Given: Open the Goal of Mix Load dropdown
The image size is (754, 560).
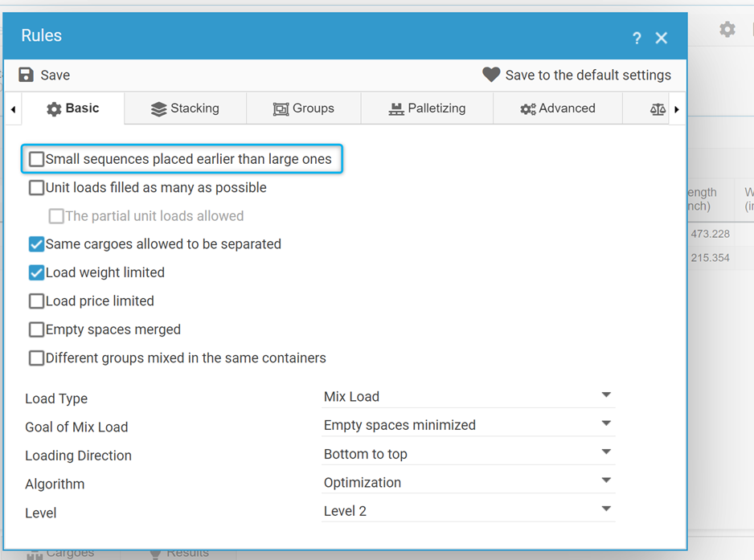Looking at the screenshot, I should 469,425.
